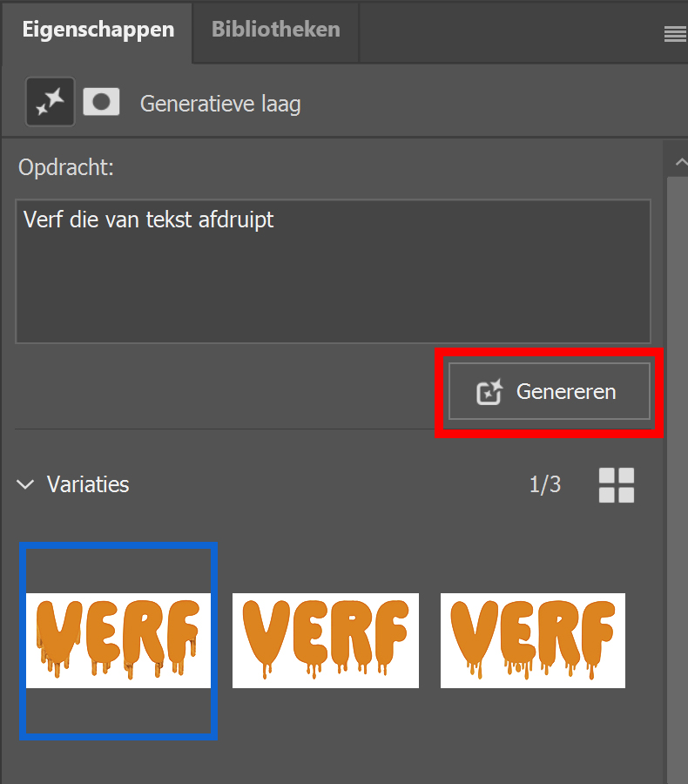Click the Genereren button
This screenshot has width=688, height=784.
[549, 391]
